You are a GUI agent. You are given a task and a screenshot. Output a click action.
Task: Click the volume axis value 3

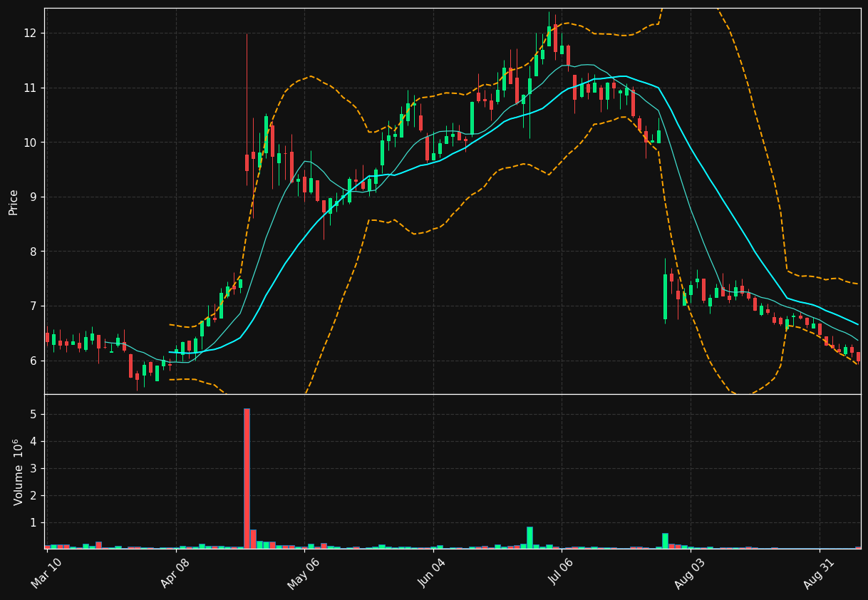pos(34,468)
